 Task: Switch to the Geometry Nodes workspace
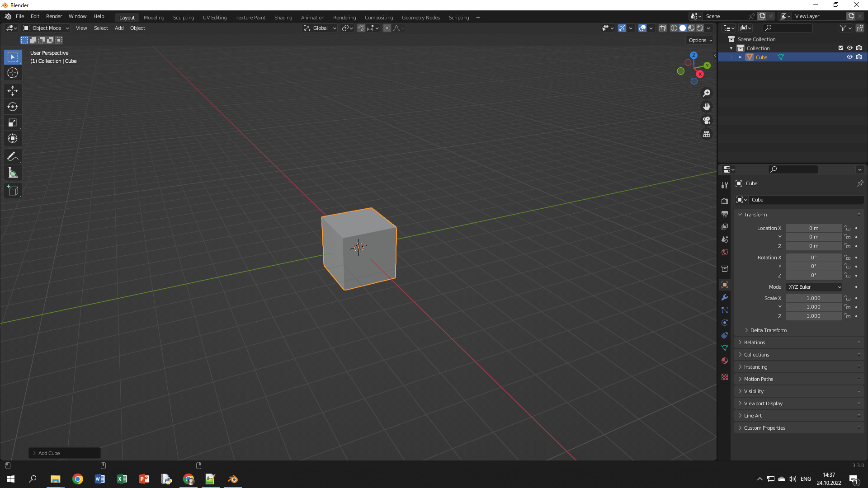(420, 18)
